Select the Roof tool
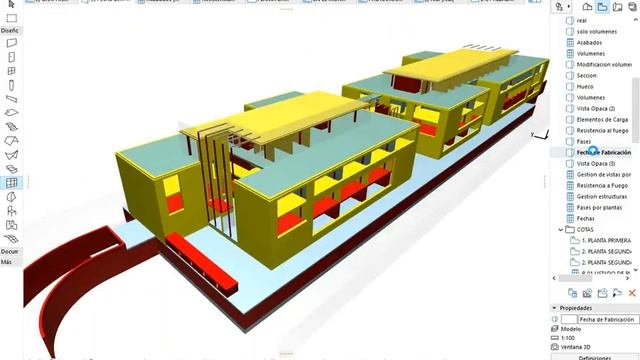Viewport: 640px width, 360px height. coord(11,141)
